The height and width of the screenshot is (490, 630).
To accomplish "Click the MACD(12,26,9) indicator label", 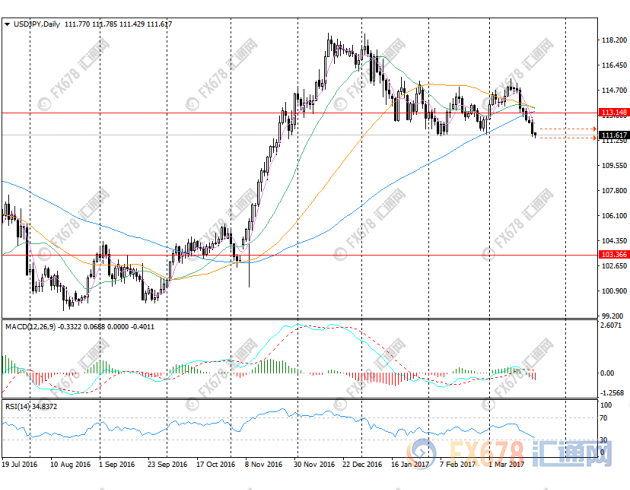I will coord(31,326).
